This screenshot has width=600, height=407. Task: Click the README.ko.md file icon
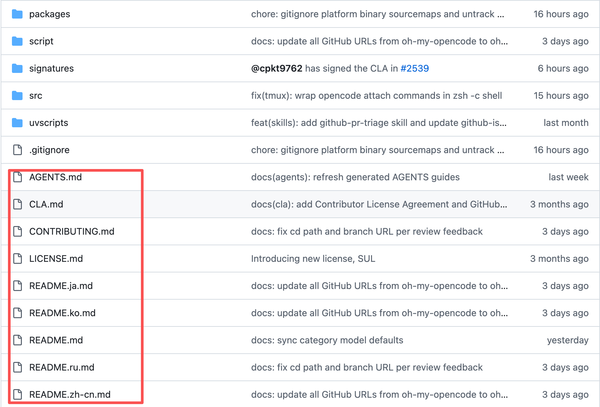pyautogui.click(x=17, y=313)
